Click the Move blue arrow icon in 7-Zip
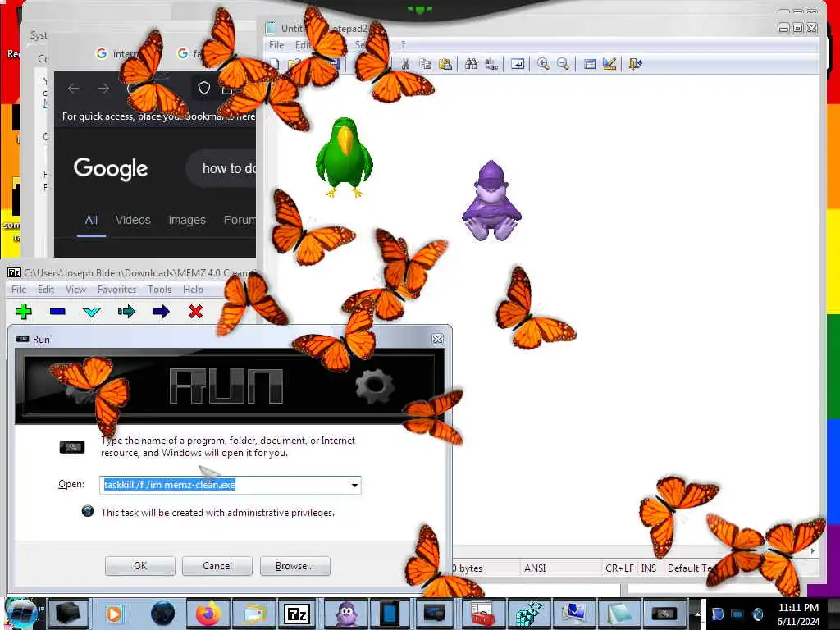The image size is (840, 630). (x=161, y=311)
